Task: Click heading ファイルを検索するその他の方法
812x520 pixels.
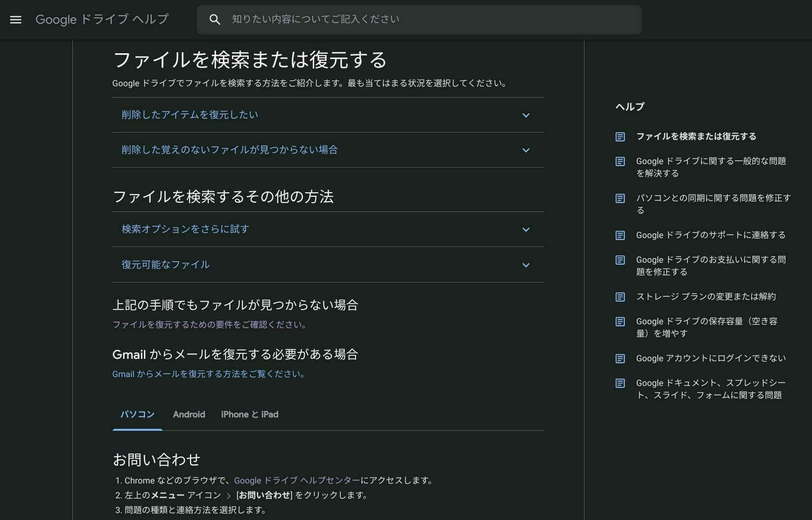Action: pyautogui.click(x=223, y=197)
